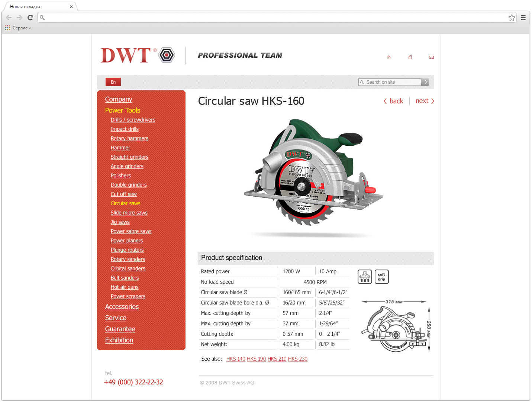The image size is (532, 403).
Task: Open Jig saws category
Action: point(120,222)
